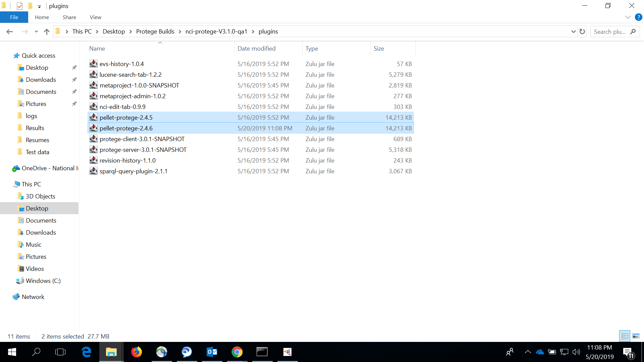Open Firefox from the taskbar
The height and width of the screenshot is (362, 644).
[136, 352]
